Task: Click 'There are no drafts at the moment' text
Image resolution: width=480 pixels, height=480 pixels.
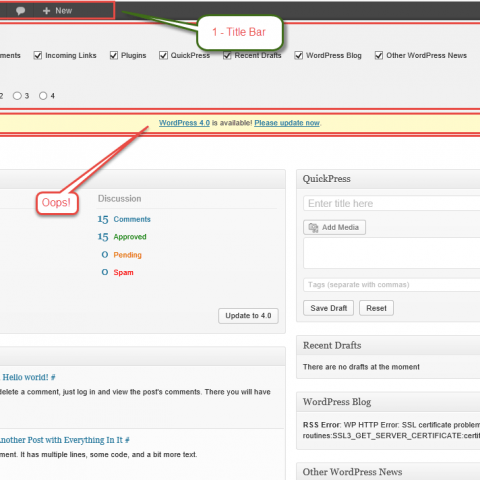Action: (x=361, y=367)
